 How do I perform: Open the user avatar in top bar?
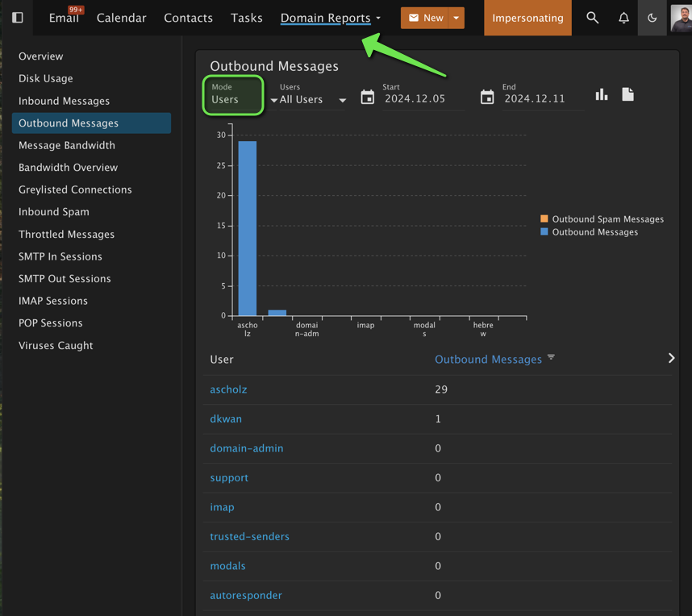681,18
